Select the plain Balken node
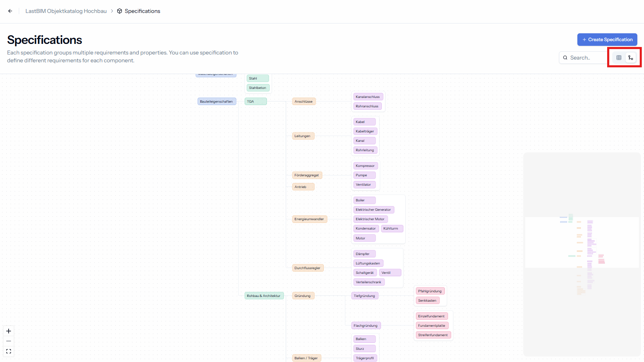The image size is (644, 362). [x=365, y=339]
